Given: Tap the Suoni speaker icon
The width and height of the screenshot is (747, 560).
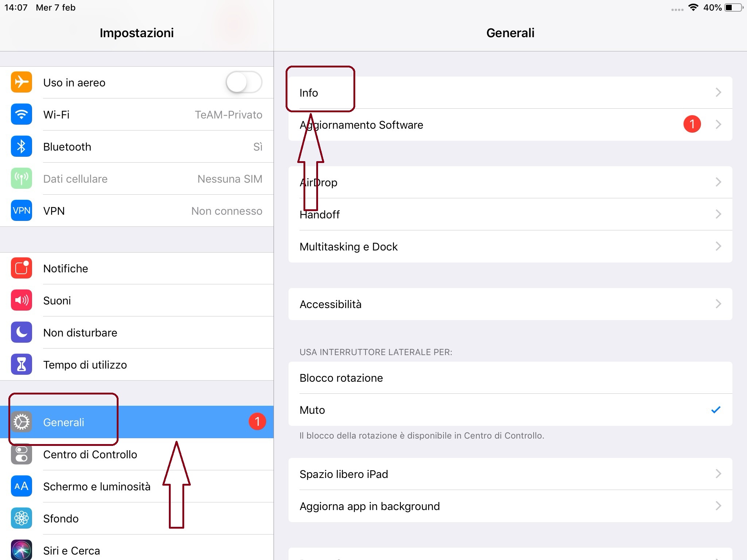Looking at the screenshot, I should coord(22,300).
